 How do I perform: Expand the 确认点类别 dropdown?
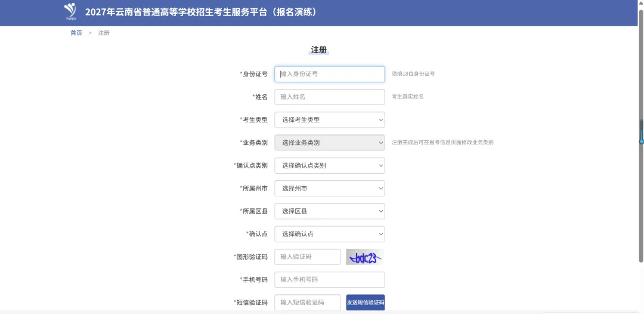coord(329,165)
